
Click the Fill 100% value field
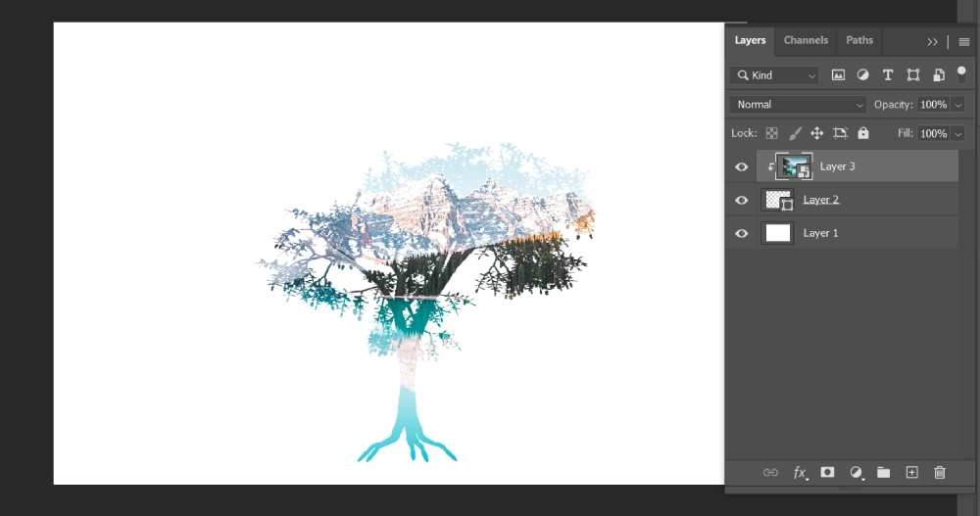point(934,133)
